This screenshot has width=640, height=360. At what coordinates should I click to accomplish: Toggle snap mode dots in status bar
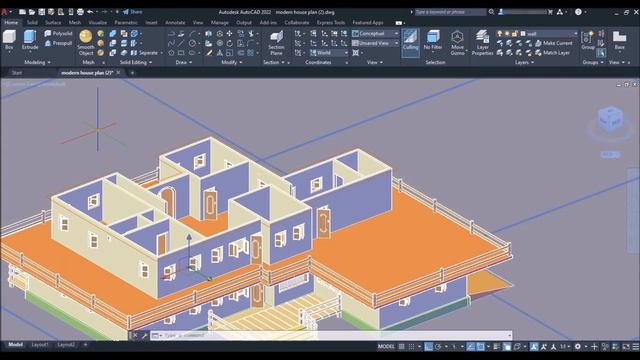point(411,347)
